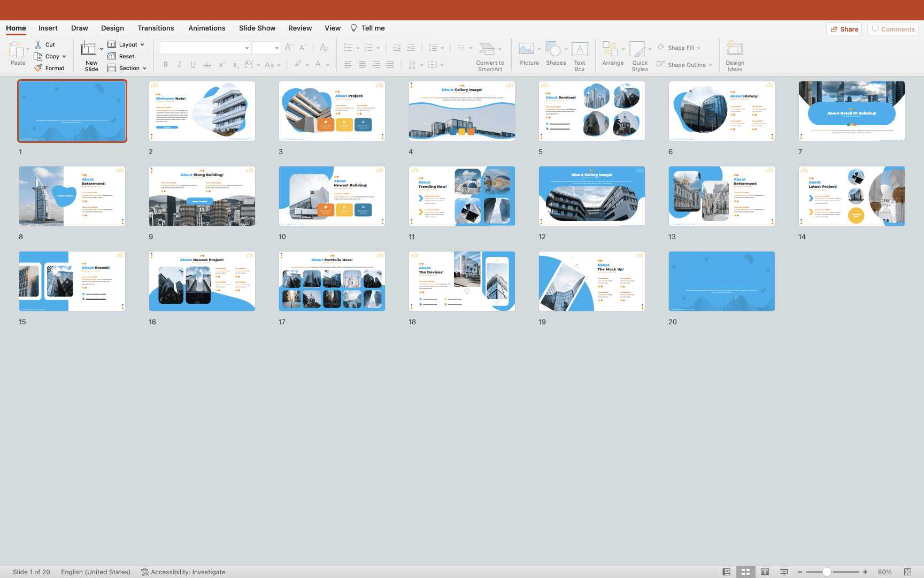Select slide 12 thumbnail About Gallery Image
The width and height of the screenshot is (924, 578).
tap(592, 196)
